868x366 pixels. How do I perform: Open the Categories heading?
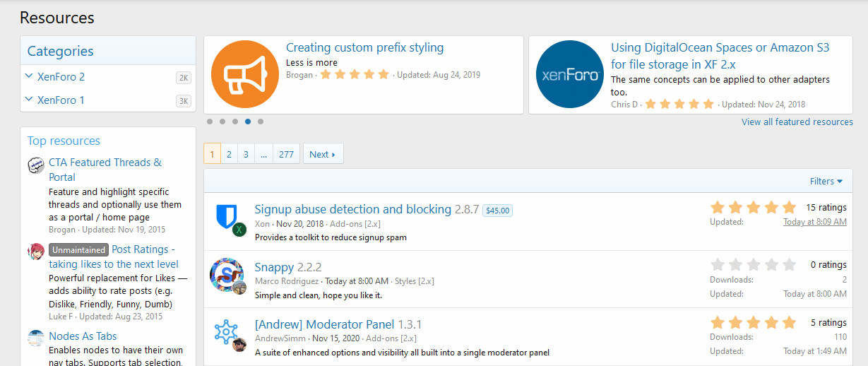(x=60, y=51)
